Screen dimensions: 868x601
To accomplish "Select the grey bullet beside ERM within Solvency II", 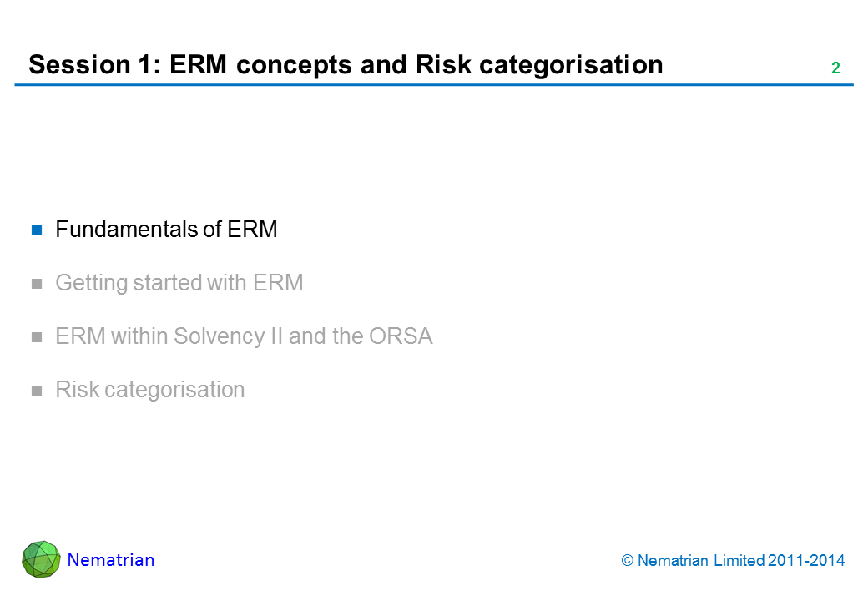I will coord(37,337).
